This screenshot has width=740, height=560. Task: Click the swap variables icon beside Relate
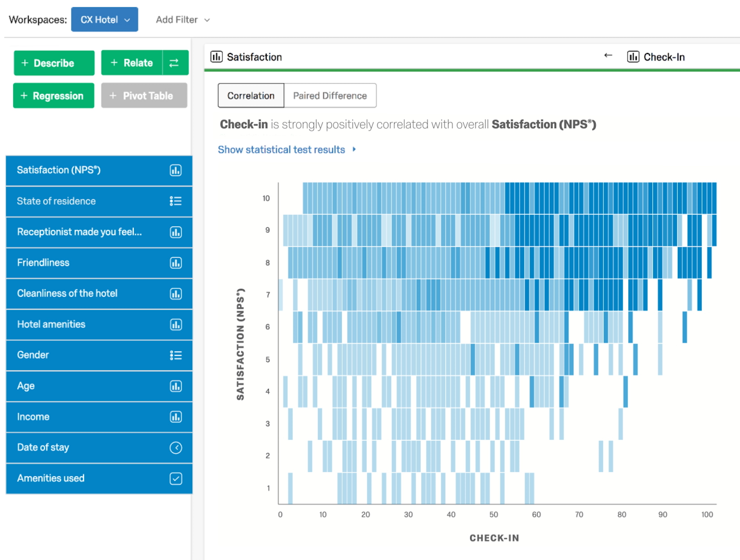click(x=174, y=63)
